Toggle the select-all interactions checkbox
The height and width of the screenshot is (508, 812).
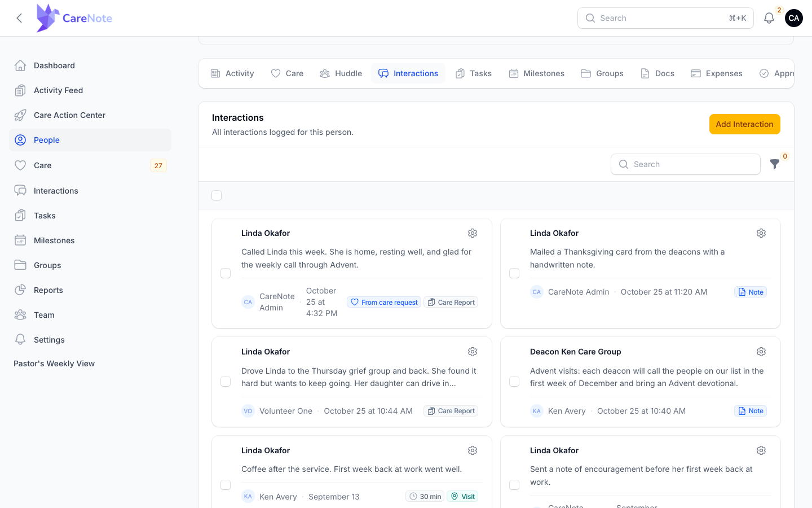click(217, 195)
